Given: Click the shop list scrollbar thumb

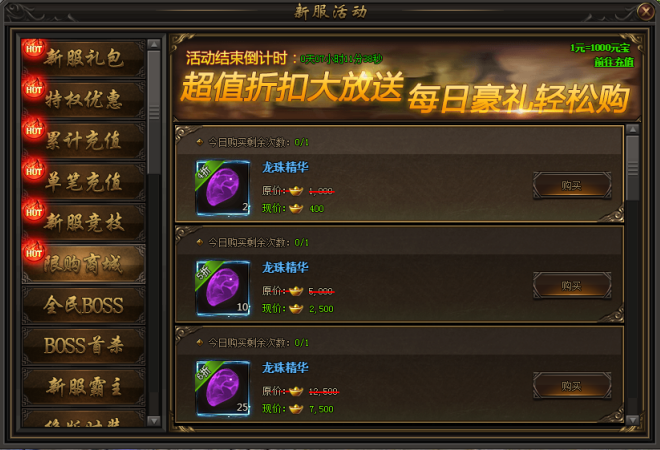Looking at the screenshot, I should pos(633,168).
